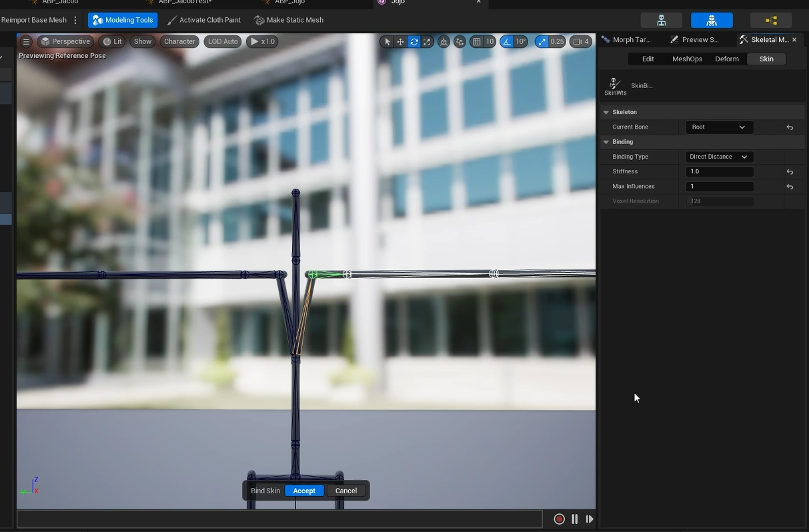Open the SkinWts paint tool
The width and height of the screenshot is (809, 532).
pos(615,86)
